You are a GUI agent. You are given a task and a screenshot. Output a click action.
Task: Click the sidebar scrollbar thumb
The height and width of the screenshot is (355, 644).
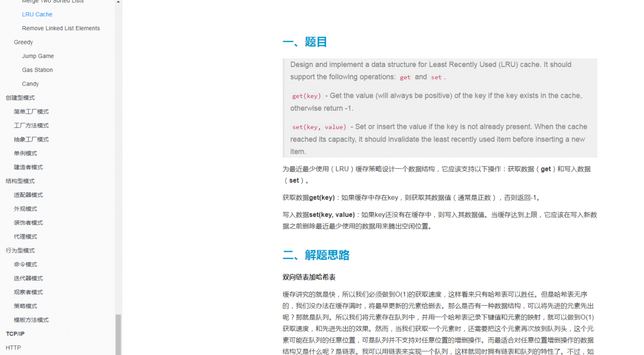tap(118, 335)
